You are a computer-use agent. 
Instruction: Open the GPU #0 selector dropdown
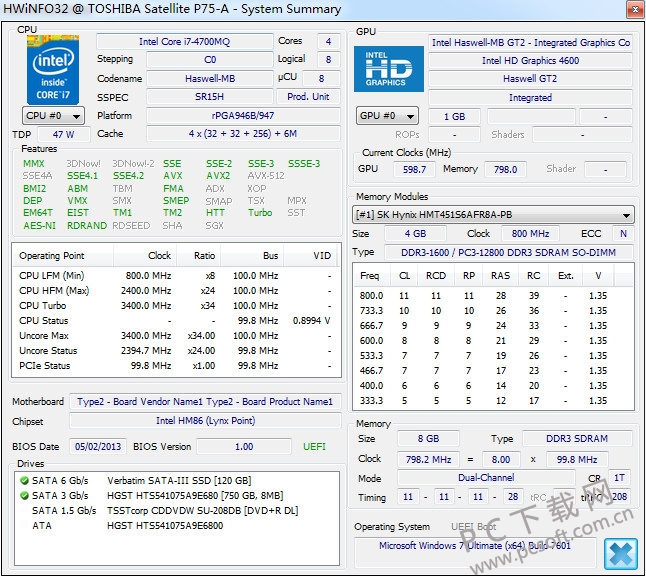tap(387, 116)
